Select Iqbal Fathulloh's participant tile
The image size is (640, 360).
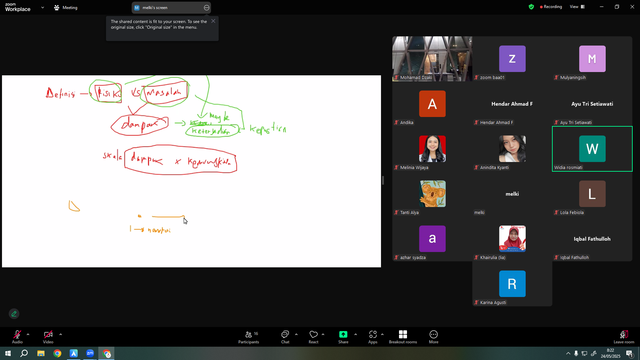tap(592, 239)
